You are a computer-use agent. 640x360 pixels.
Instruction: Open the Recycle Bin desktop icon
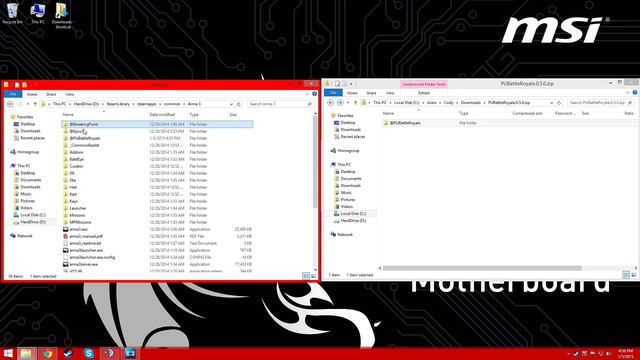13,13
